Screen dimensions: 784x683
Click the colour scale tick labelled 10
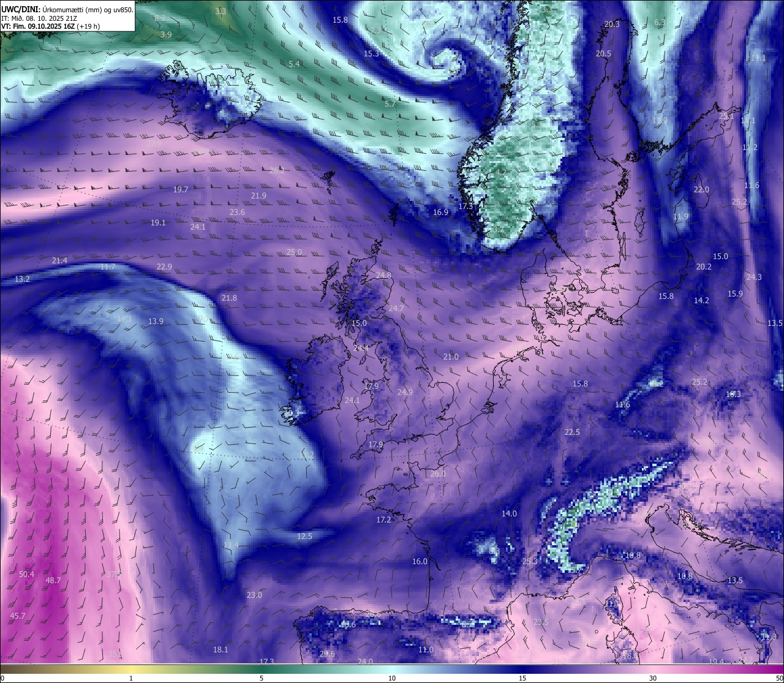392,678
